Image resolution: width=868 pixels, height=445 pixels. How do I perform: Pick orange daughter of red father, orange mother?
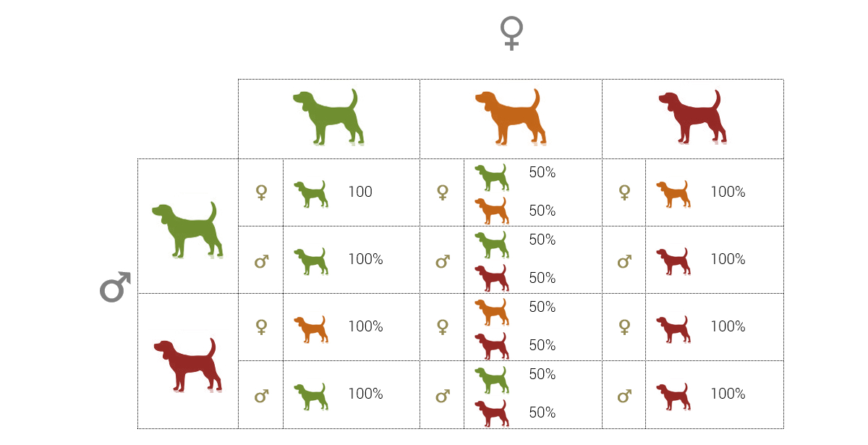click(492, 311)
